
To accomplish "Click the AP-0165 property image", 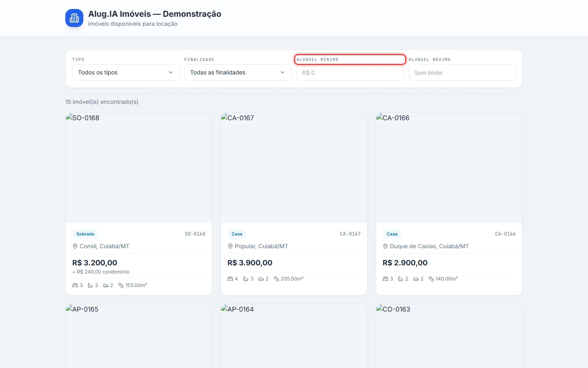I will 139,336.
